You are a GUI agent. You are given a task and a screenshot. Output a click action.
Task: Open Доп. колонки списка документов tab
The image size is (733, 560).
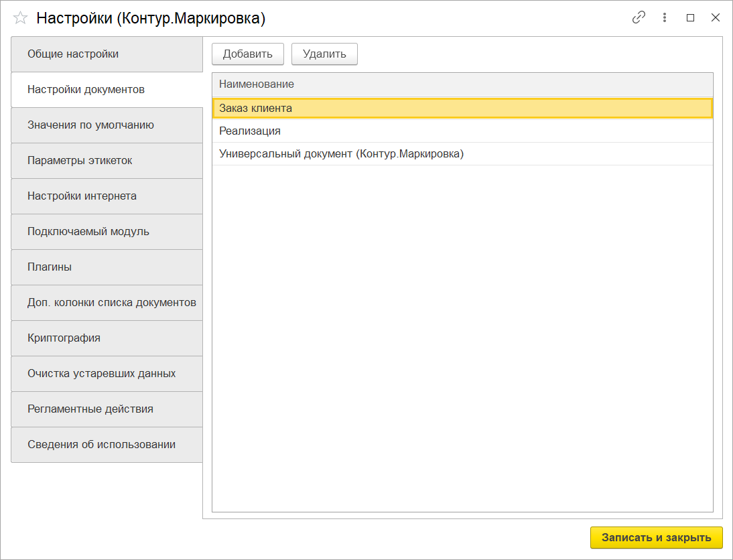click(107, 303)
